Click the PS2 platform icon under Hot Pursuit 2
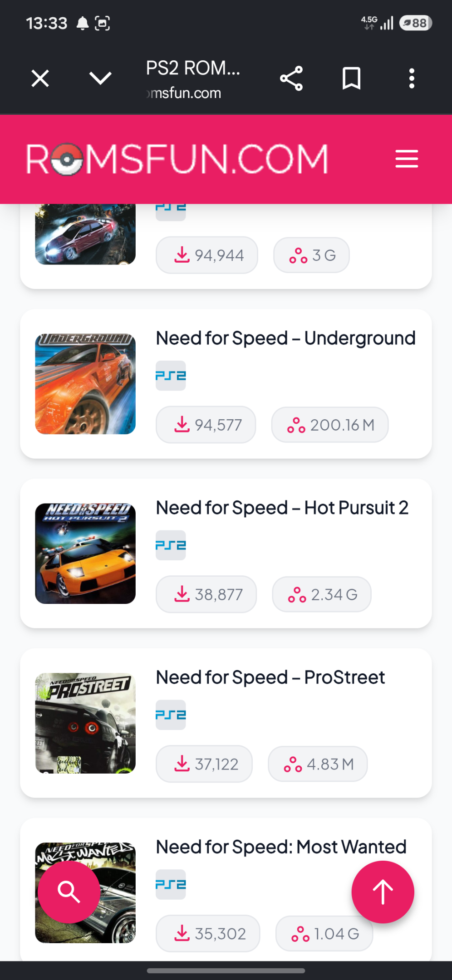 tap(171, 545)
